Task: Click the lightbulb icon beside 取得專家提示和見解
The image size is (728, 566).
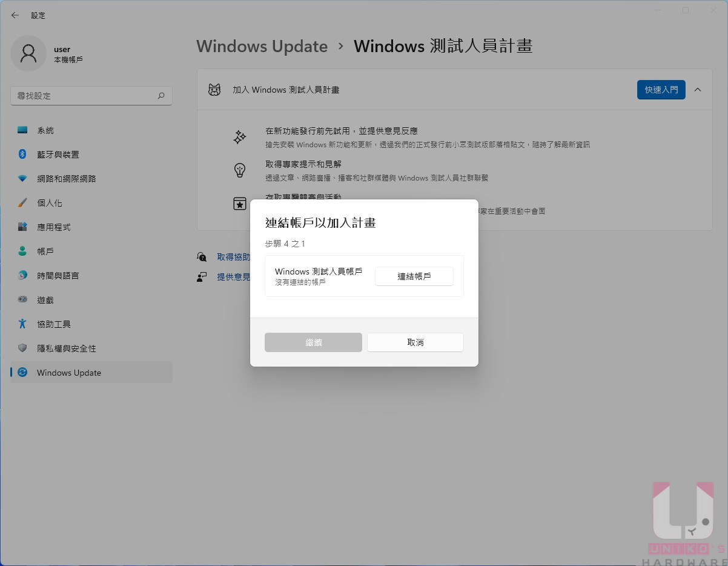Action: coord(240,170)
